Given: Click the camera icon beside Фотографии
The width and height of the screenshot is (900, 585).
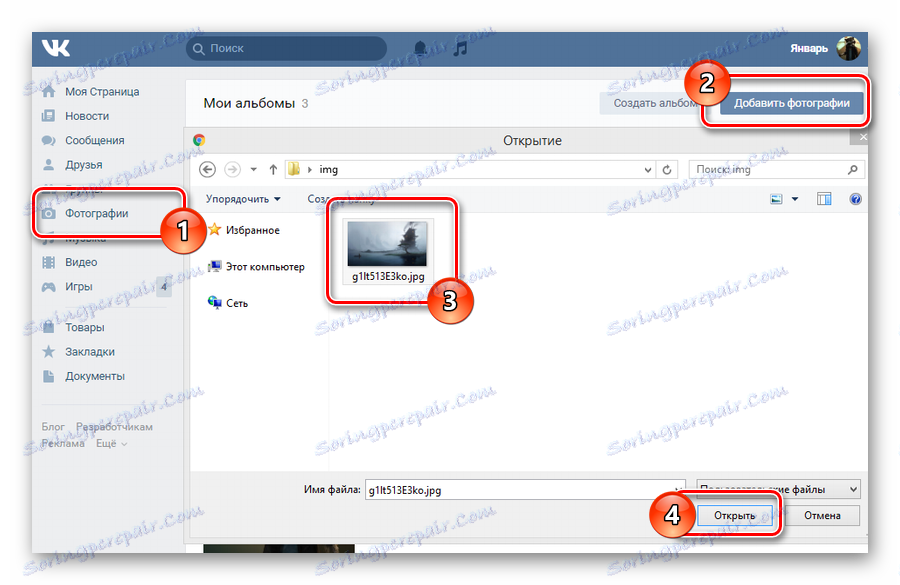Looking at the screenshot, I should click(49, 214).
